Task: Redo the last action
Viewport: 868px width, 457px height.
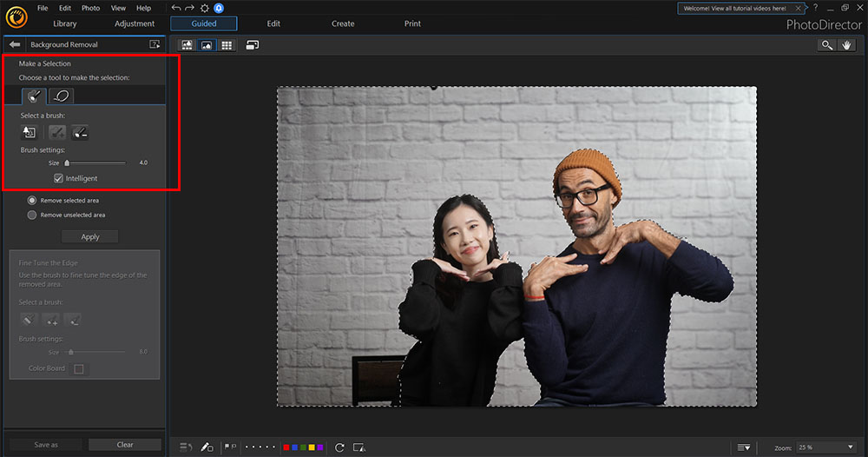Action: (x=190, y=8)
